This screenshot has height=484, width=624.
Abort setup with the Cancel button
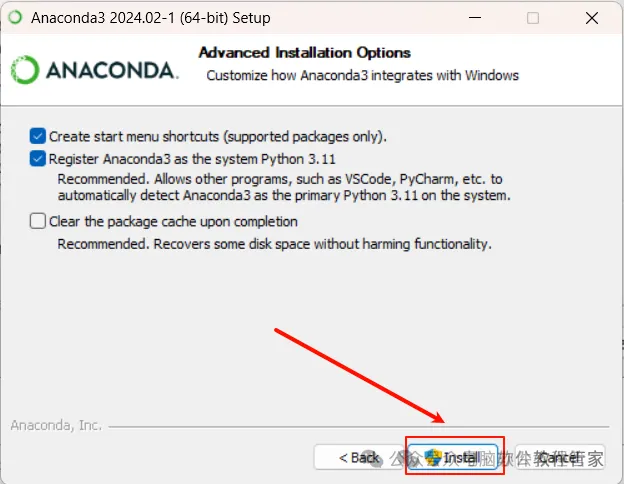tap(560, 457)
